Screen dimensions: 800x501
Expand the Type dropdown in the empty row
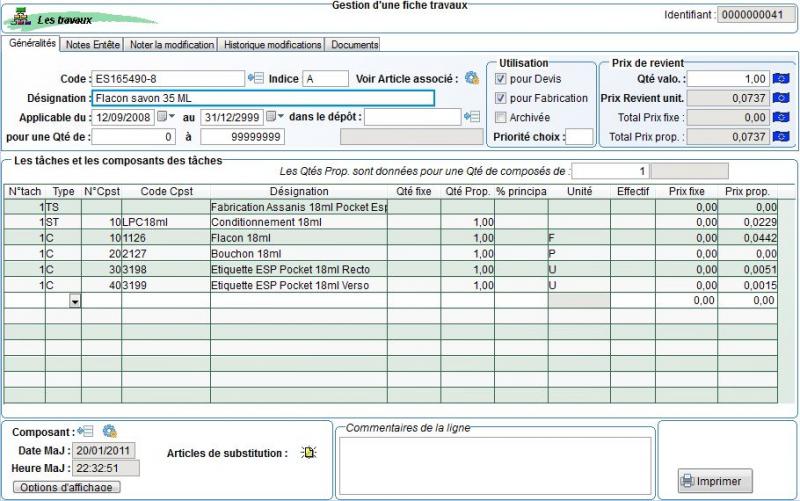pyautogui.click(x=75, y=302)
